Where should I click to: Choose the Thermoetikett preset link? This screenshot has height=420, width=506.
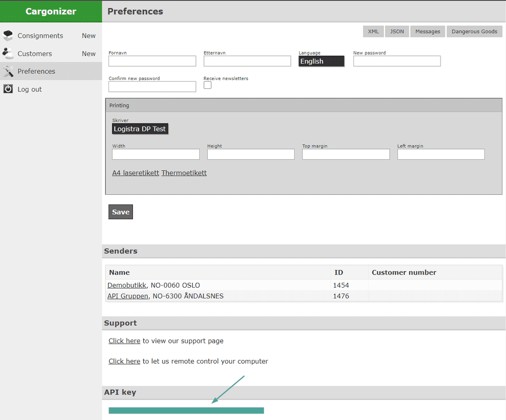click(x=184, y=173)
